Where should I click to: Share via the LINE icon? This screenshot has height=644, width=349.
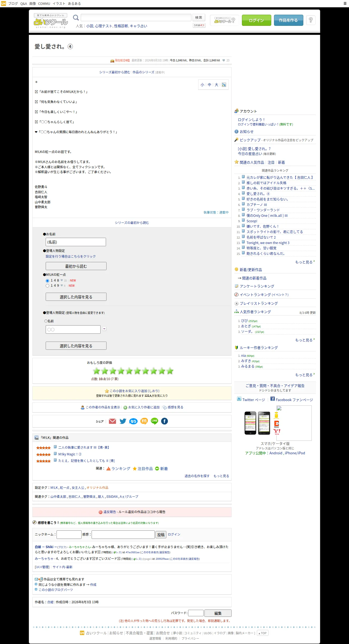154,421
